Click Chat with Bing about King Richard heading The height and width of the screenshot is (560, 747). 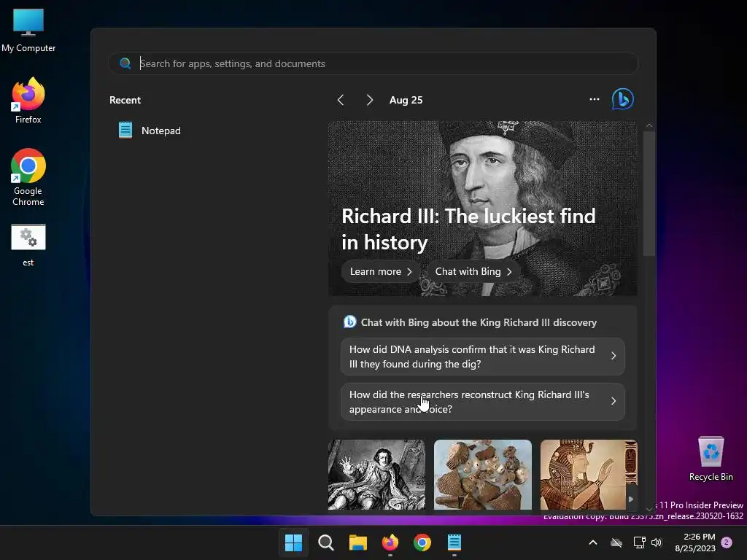(x=479, y=322)
